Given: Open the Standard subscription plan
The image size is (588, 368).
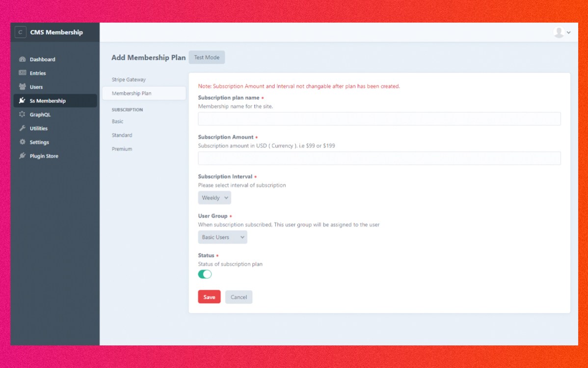Looking at the screenshot, I should [x=144, y=135].
